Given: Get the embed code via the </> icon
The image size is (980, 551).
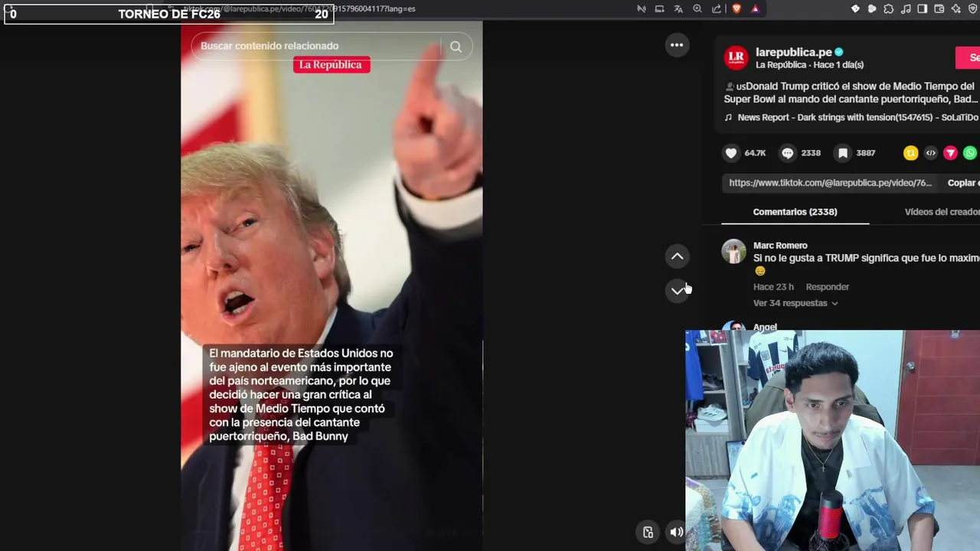Looking at the screenshot, I should (930, 153).
